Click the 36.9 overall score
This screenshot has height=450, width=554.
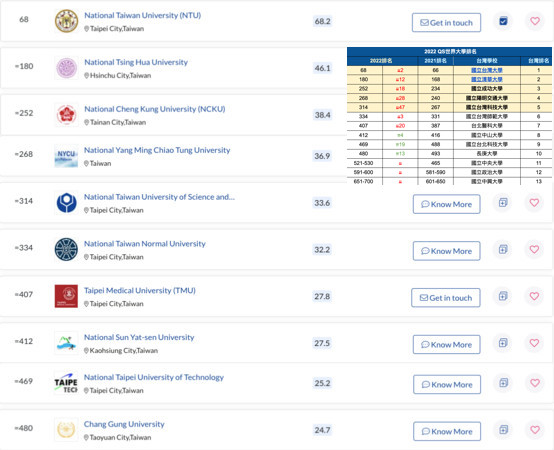[322, 156]
